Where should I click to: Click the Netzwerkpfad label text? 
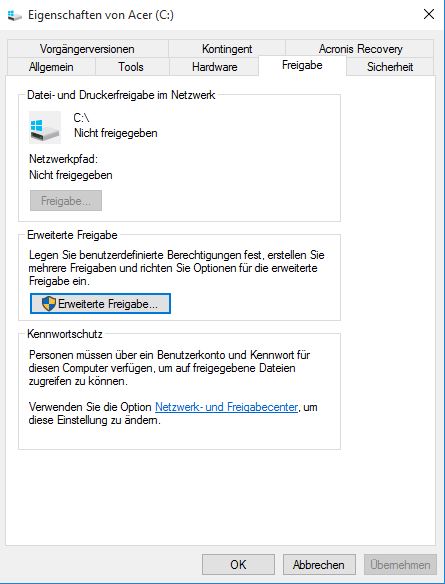tap(63, 159)
